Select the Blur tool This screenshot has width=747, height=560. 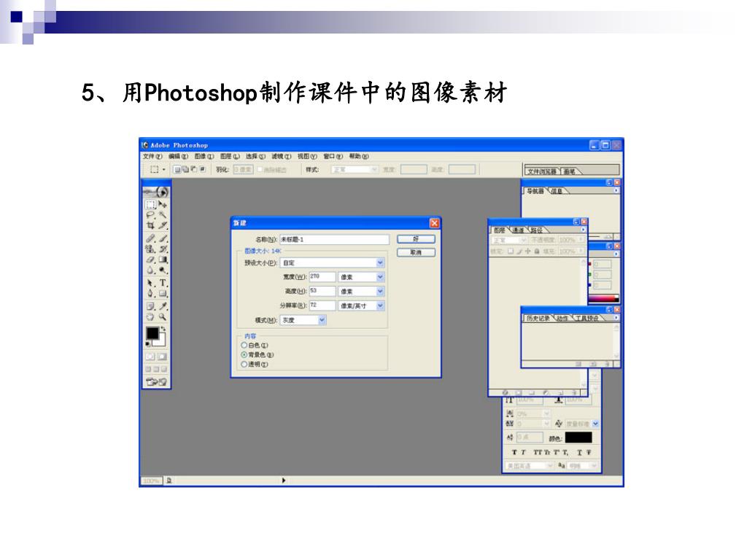coord(150,270)
